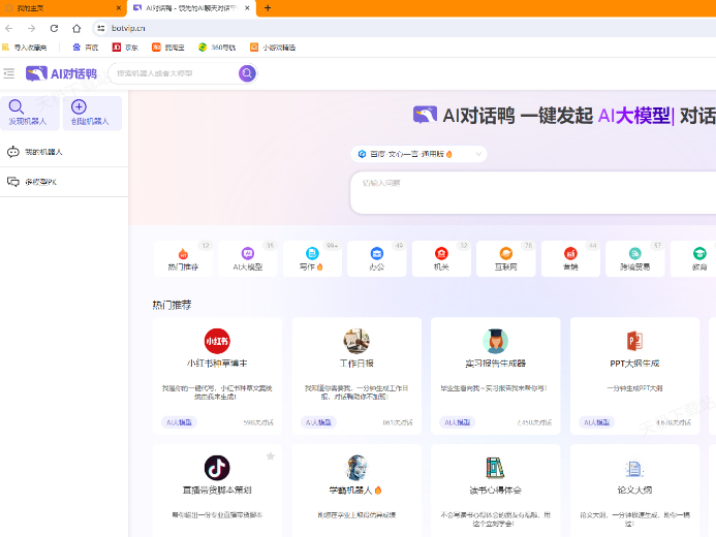Open the 学霸机器人 avatar
The width and height of the screenshot is (716, 537).
(x=357, y=468)
